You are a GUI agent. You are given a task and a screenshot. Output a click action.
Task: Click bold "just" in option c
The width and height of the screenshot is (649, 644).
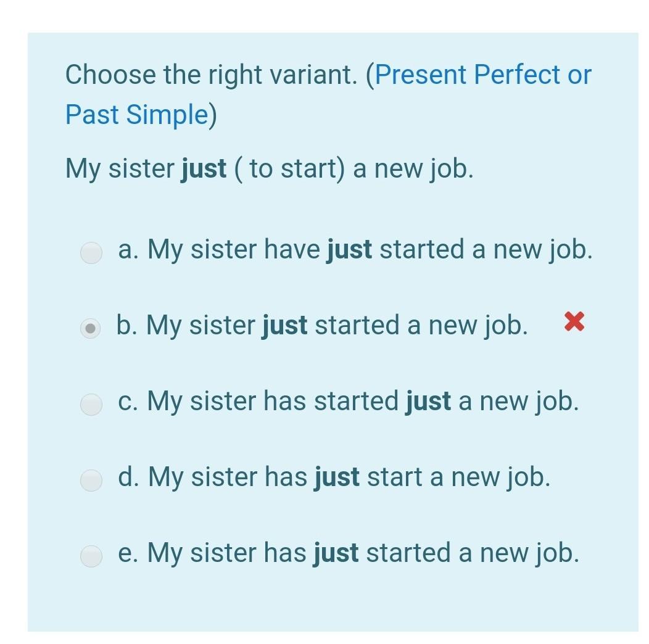tap(428, 402)
